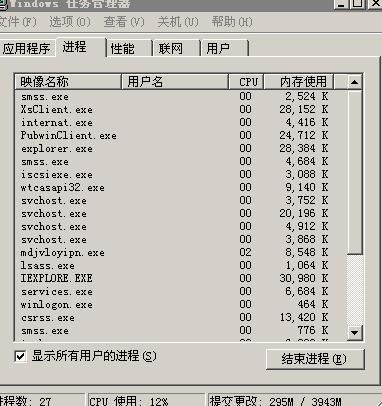The width and height of the screenshot is (382, 406).
Task: Go to the 用户 tab
Action: click(225, 49)
